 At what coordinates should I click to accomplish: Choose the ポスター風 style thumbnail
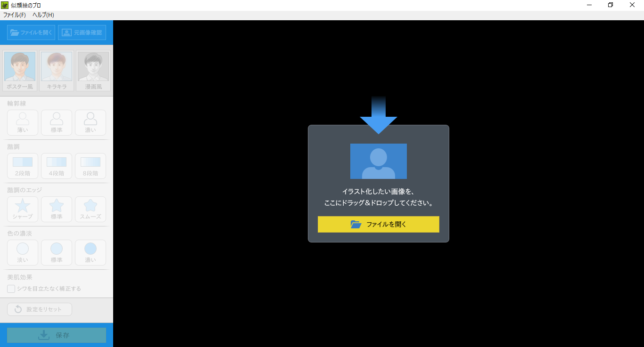20,71
